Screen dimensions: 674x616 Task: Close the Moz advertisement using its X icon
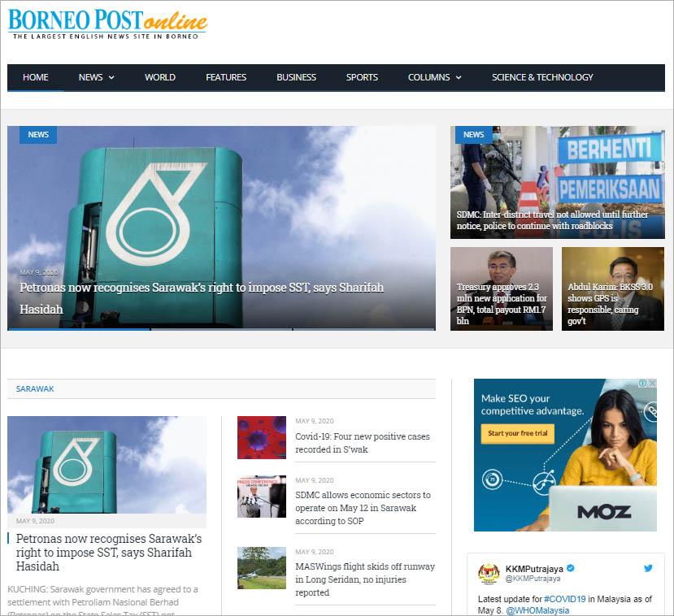653,384
